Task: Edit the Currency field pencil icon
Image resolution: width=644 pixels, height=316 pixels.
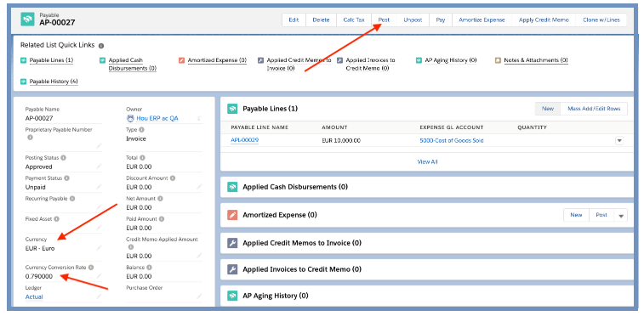Action: [99, 248]
